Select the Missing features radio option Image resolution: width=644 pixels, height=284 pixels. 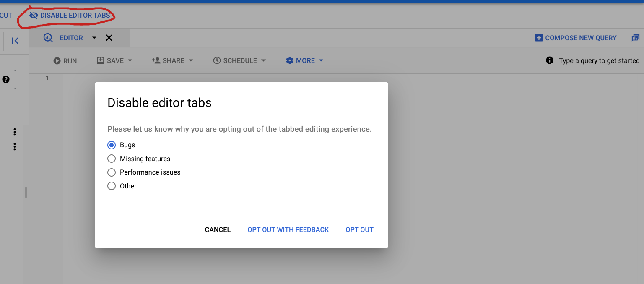[112, 159]
